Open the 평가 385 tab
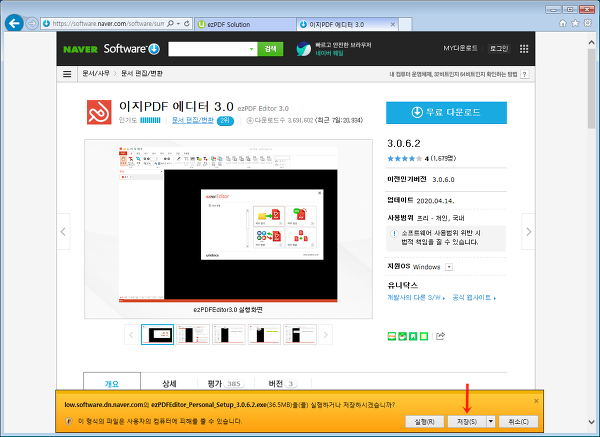Screen dimensions: 600x437 (226, 383)
